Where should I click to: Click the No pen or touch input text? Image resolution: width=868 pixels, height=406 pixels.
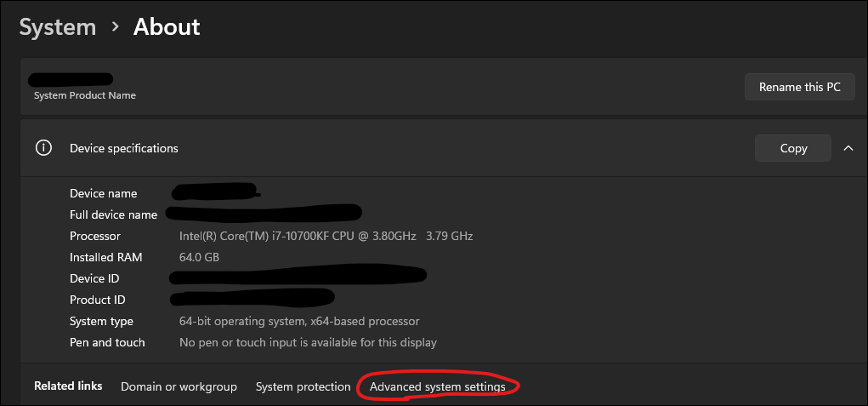309,342
